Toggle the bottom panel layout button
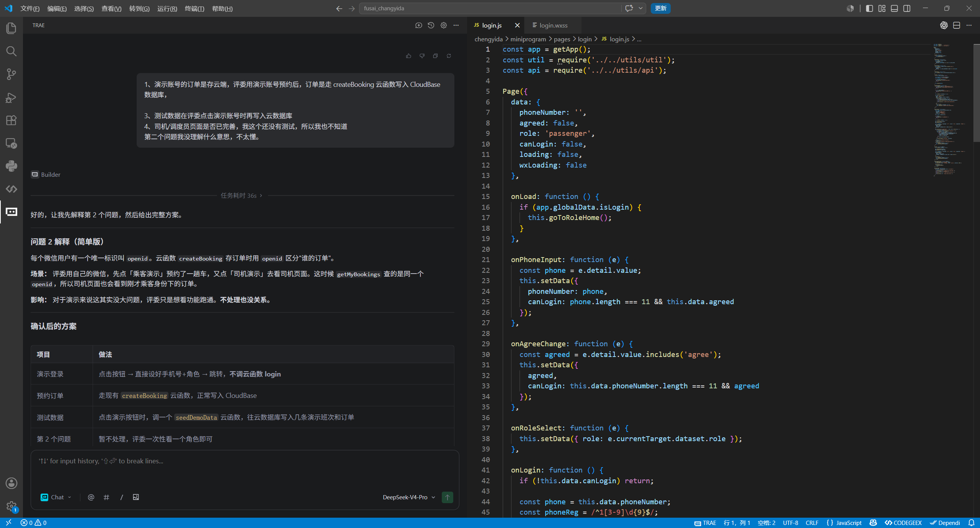 point(894,8)
